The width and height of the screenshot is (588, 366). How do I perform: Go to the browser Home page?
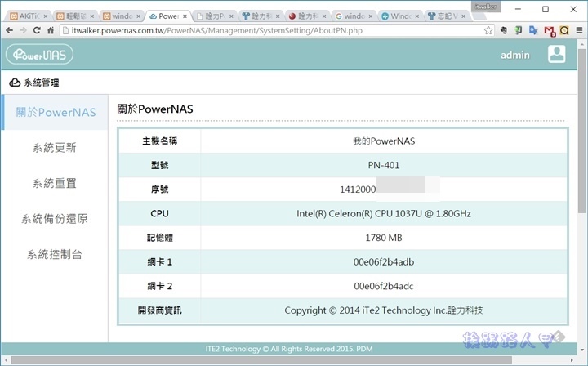tap(51, 30)
